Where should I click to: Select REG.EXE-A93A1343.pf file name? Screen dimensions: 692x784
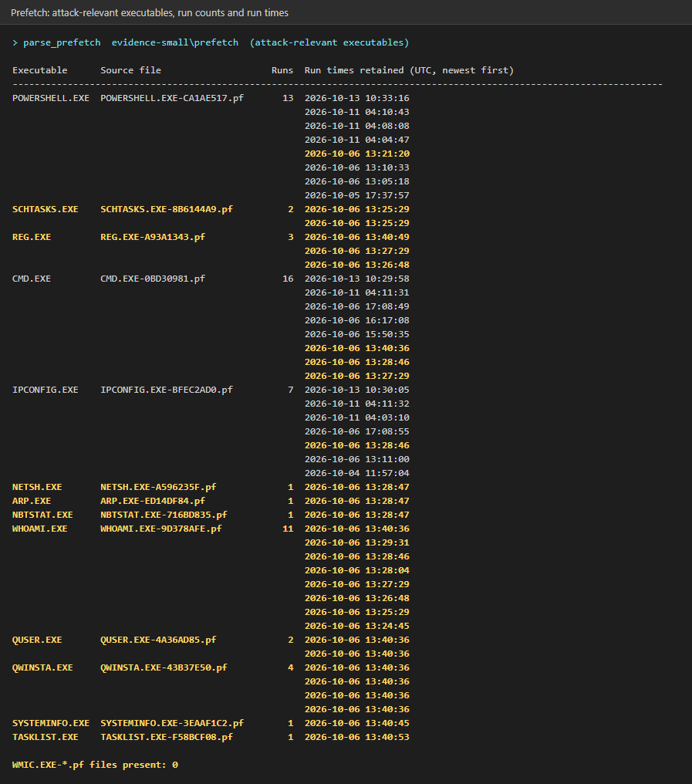click(153, 237)
